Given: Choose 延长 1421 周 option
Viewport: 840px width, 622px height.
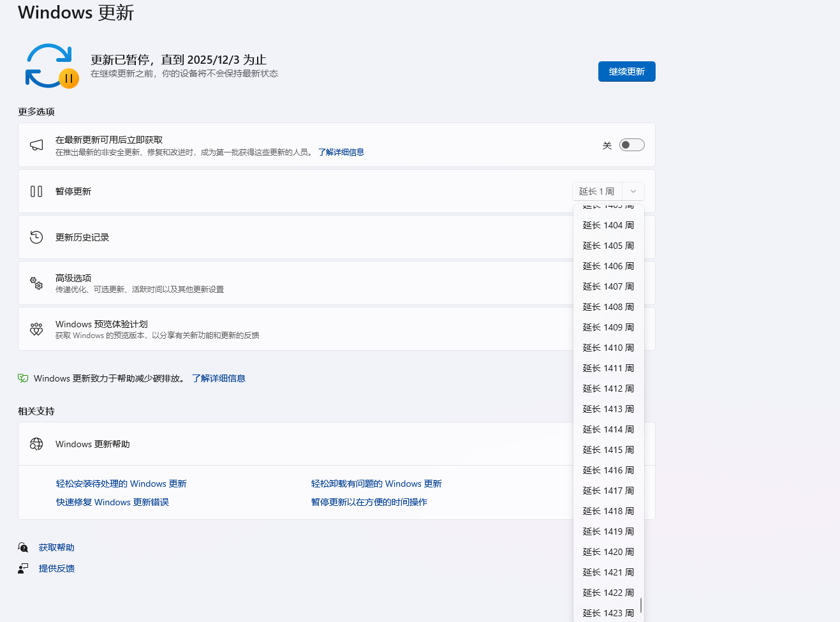Looking at the screenshot, I should [x=608, y=572].
